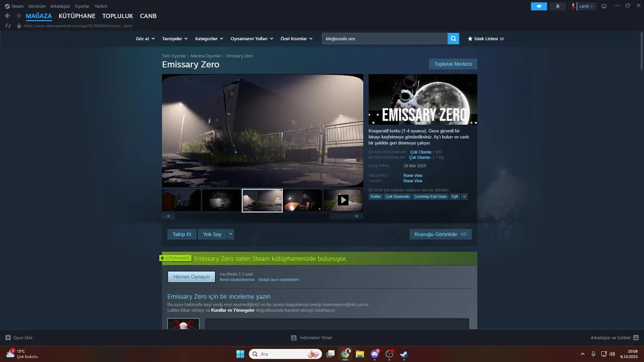Play the trailer video thumbnail
Screen dimensions: 644x362
click(343, 200)
